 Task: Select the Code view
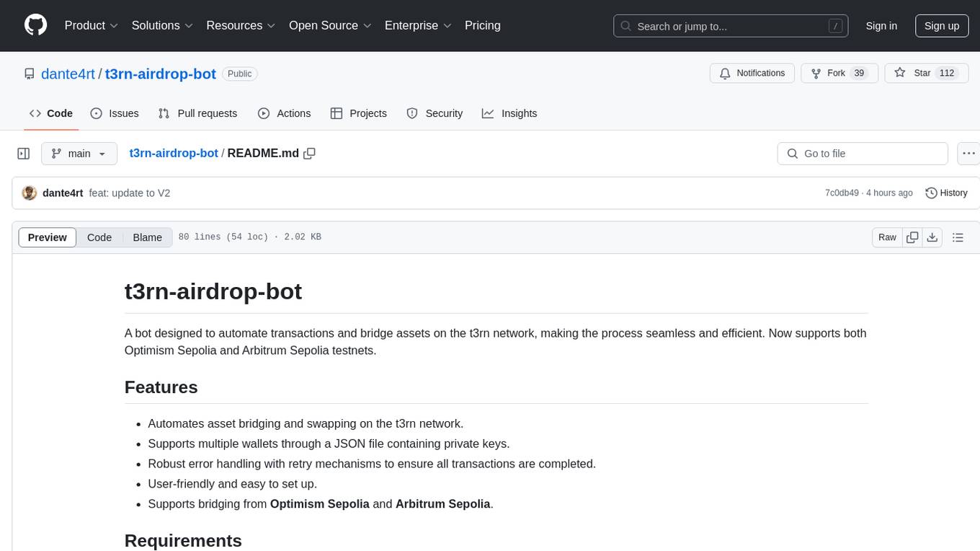pyautogui.click(x=99, y=237)
